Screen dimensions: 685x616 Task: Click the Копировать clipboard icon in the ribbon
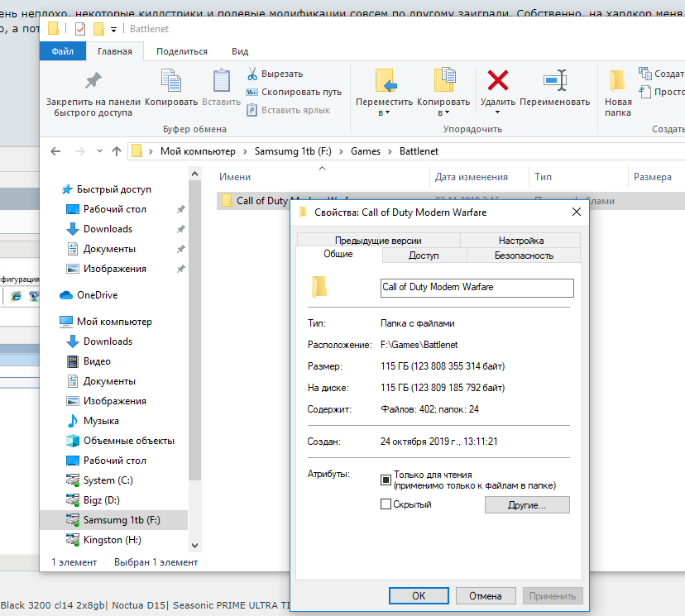click(170, 80)
